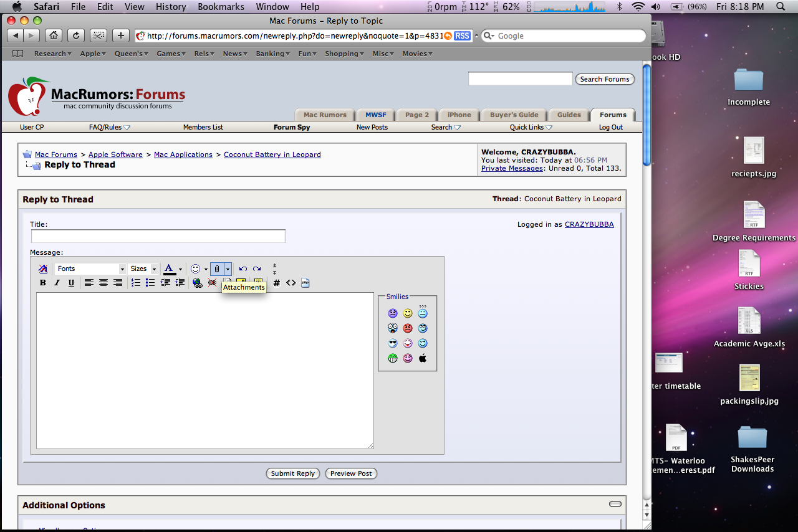This screenshot has width=798, height=532.
Task: Open the File menu
Action: tap(79, 7)
